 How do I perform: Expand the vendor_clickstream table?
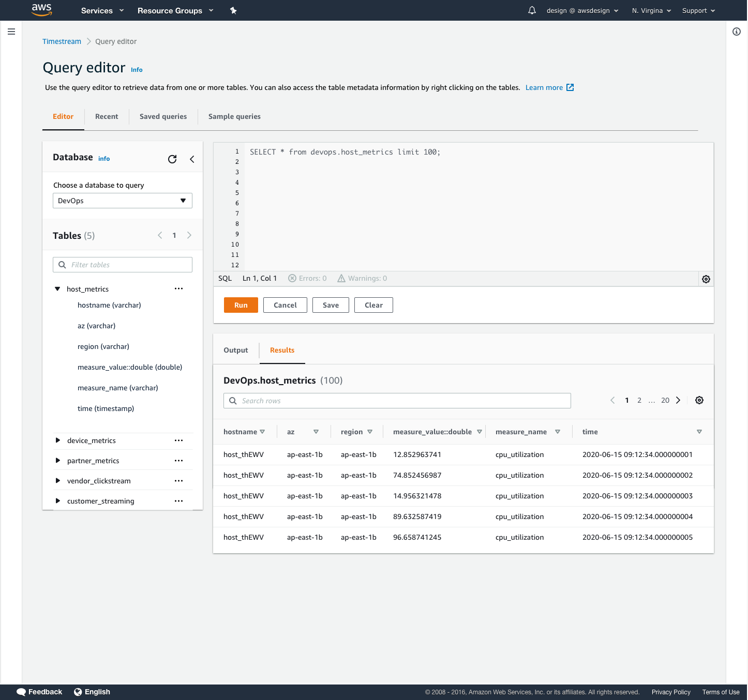coord(57,481)
